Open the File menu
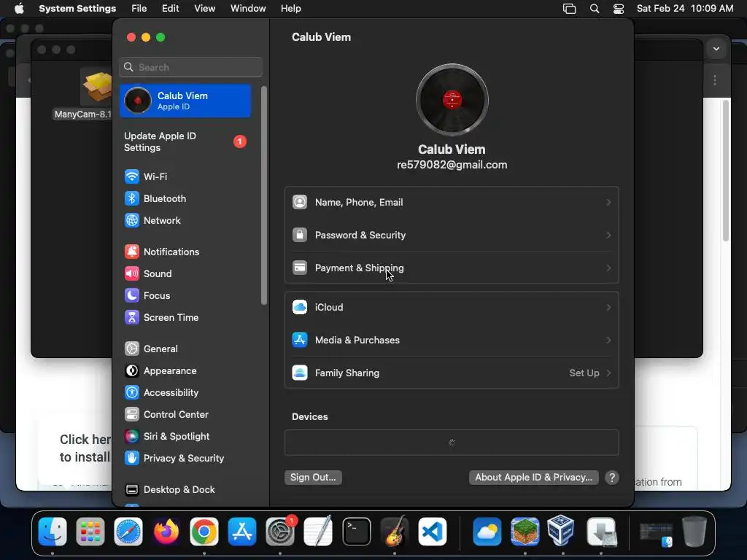 click(x=139, y=9)
